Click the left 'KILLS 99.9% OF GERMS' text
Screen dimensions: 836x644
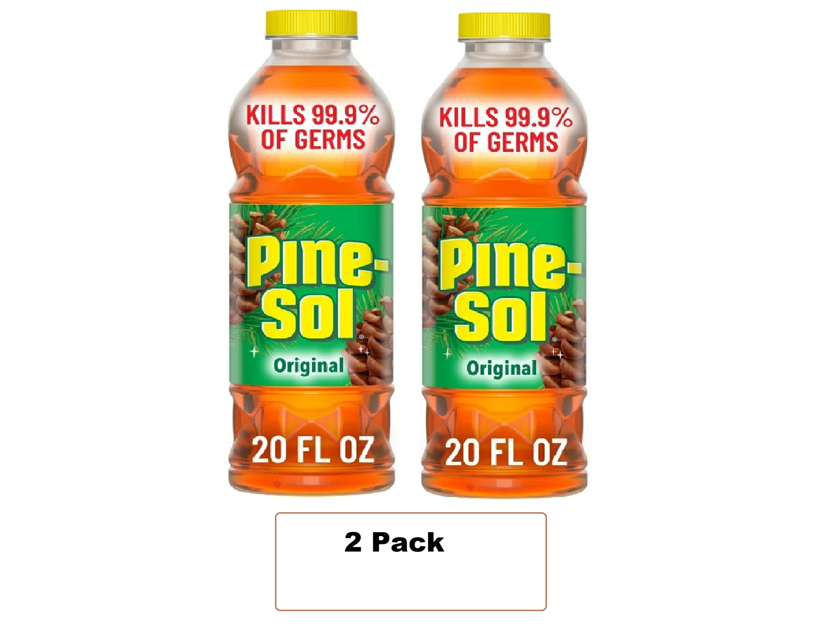313,127
